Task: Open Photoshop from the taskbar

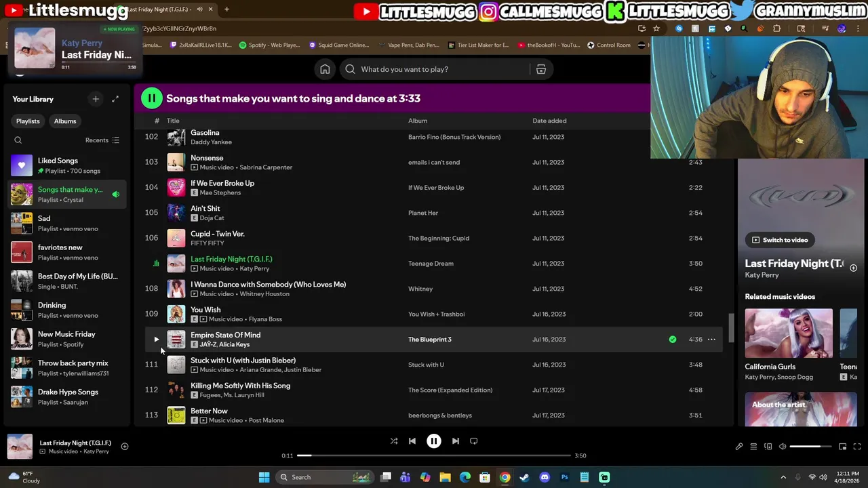Action: tap(564, 477)
